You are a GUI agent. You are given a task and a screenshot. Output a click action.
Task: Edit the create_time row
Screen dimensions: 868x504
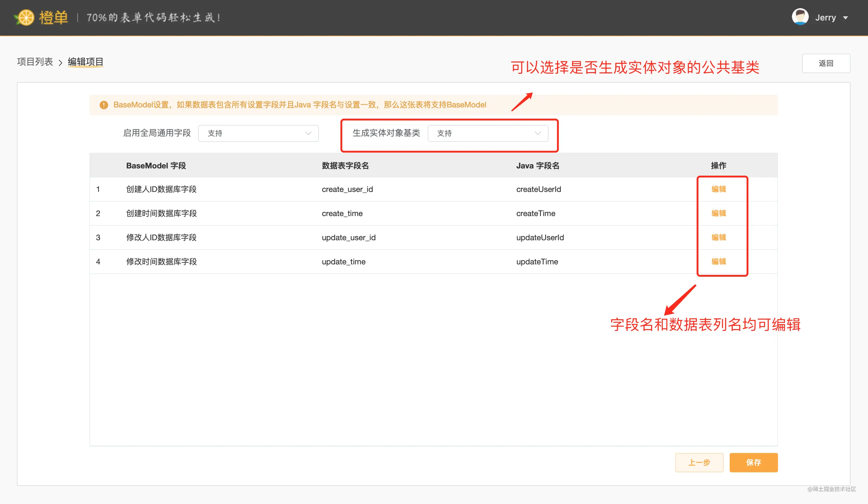pyautogui.click(x=719, y=213)
